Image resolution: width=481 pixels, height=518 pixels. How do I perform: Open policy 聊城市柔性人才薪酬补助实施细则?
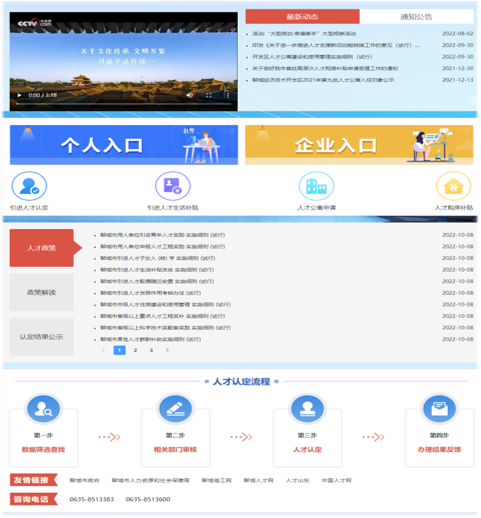pos(151,340)
